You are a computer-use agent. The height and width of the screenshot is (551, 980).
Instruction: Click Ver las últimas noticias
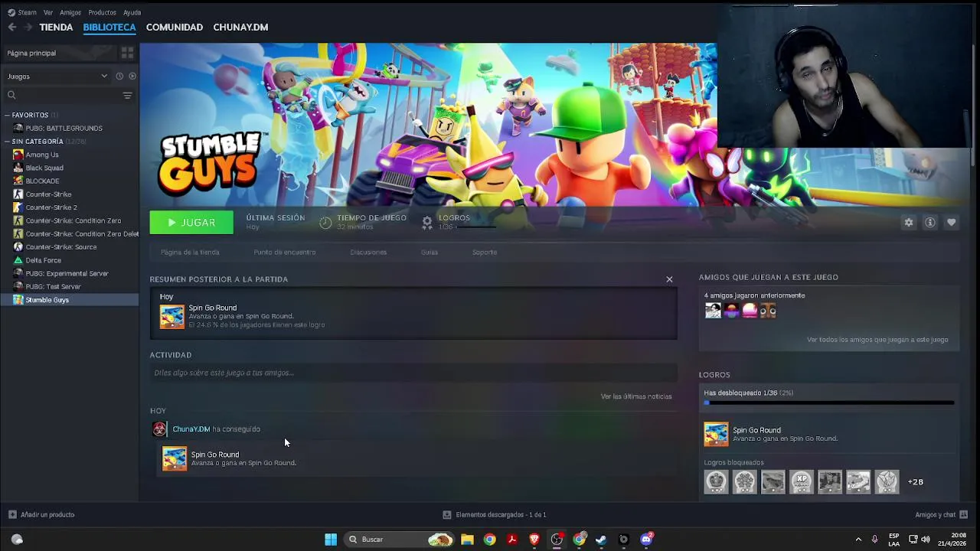click(x=636, y=396)
